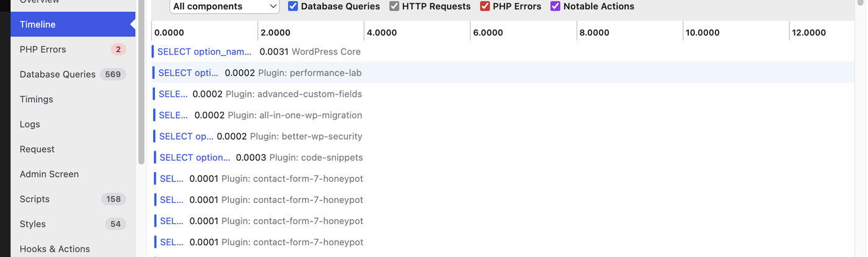Click the 6.0000 timeline marker
Image resolution: width=868 pixels, height=257 pixels.
[x=488, y=32]
